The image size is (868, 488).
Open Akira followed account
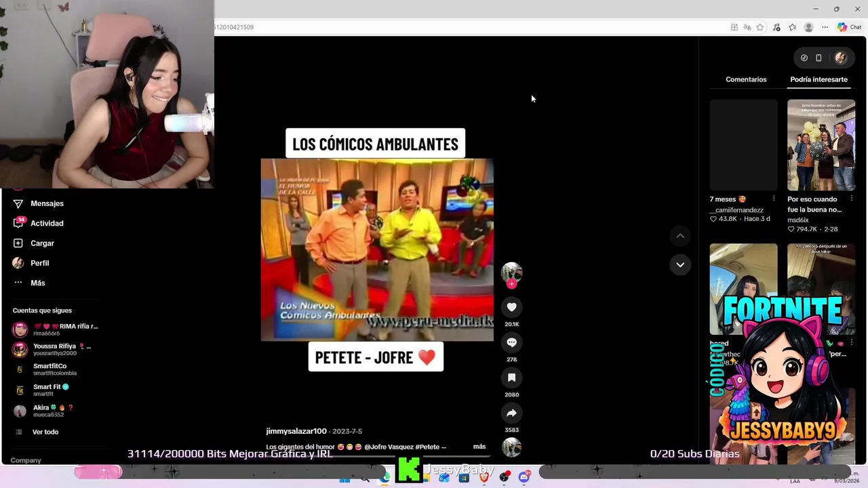[43, 411]
